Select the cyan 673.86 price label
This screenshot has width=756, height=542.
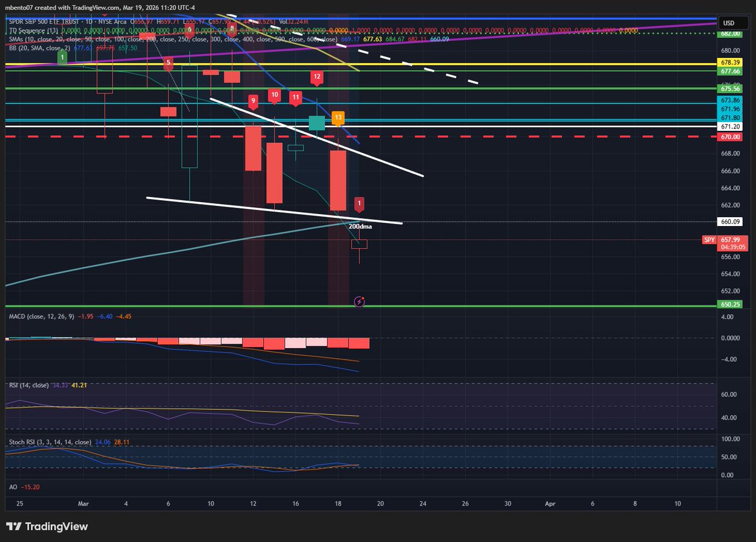(x=729, y=100)
